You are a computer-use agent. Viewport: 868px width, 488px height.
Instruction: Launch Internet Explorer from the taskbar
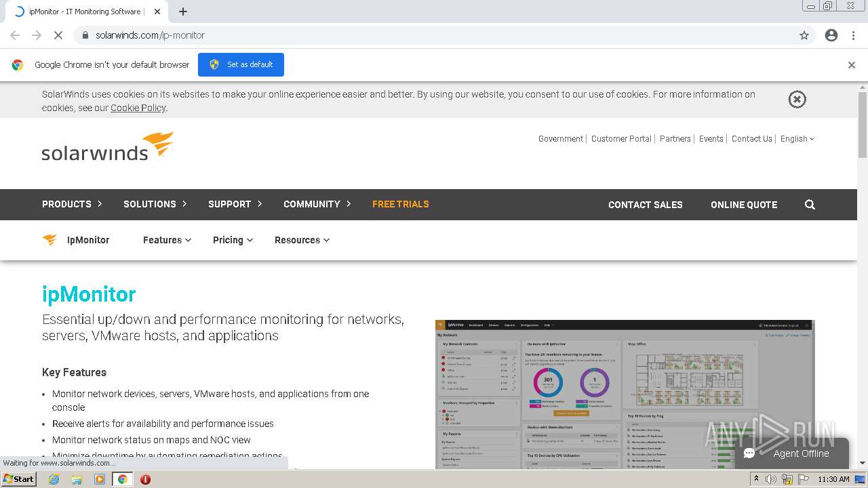click(x=54, y=479)
